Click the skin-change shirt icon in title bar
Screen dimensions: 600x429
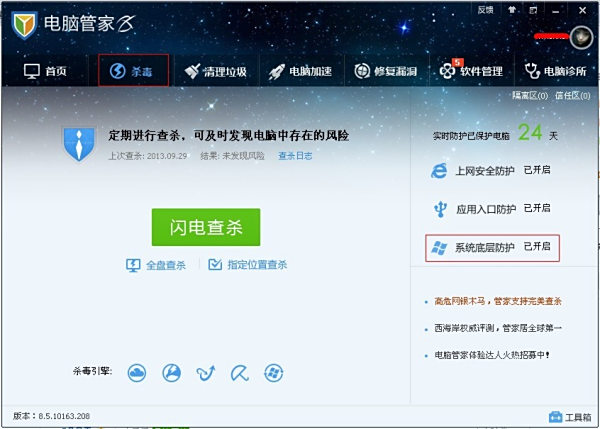(x=513, y=9)
